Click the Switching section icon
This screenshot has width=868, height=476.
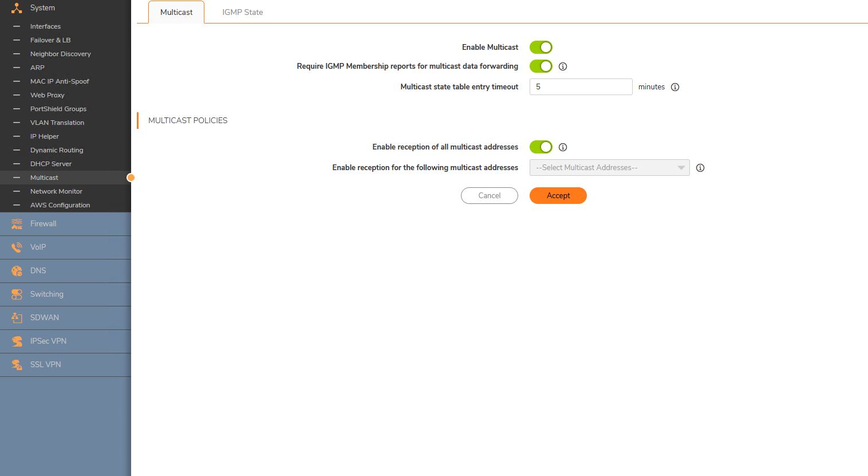pos(17,294)
